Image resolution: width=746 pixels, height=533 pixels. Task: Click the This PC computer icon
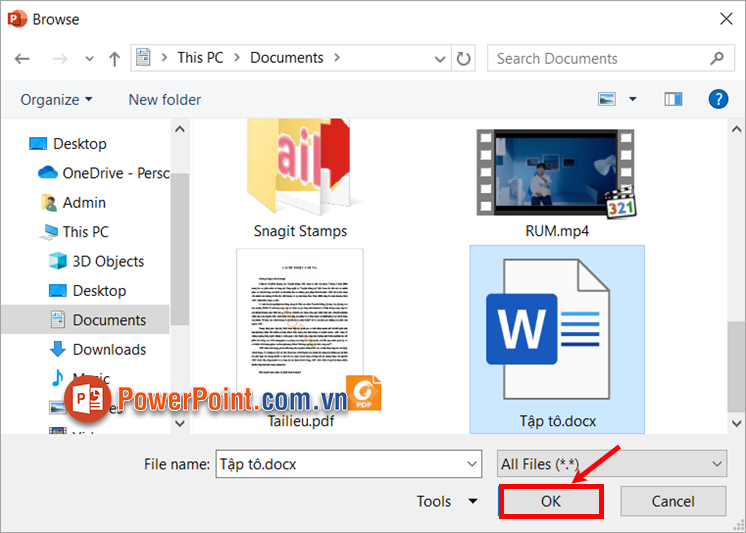pos(49,232)
